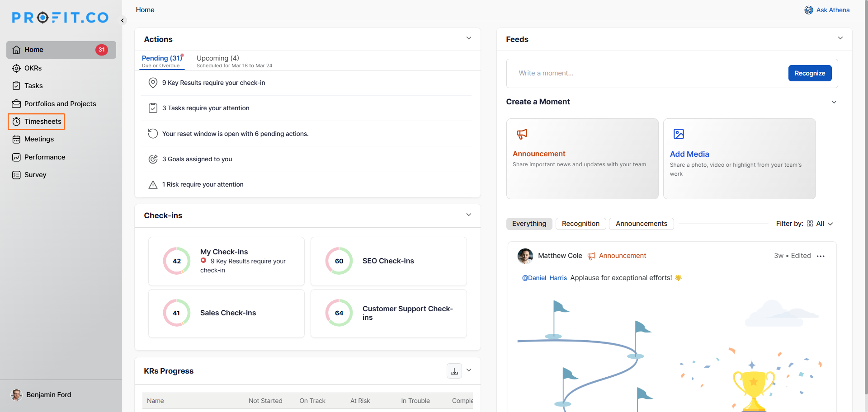
Task: Open the @Daniel Harris mention link
Action: [x=544, y=278]
